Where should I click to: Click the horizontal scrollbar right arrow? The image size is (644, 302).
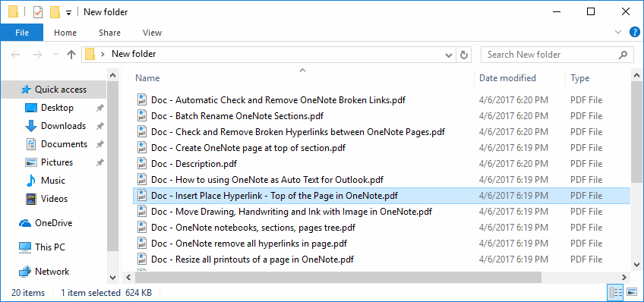(x=624, y=278)
